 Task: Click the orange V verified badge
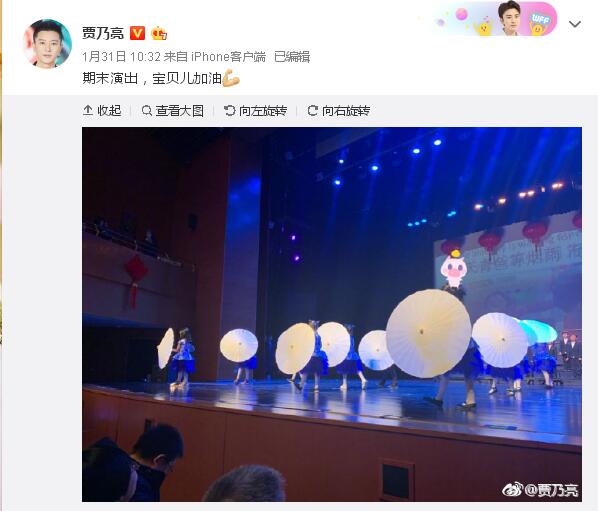(x=137, y=33)
